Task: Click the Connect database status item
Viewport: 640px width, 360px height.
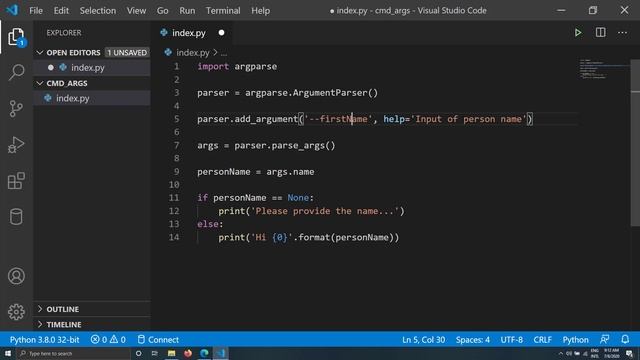Action: tap(158, 340)
